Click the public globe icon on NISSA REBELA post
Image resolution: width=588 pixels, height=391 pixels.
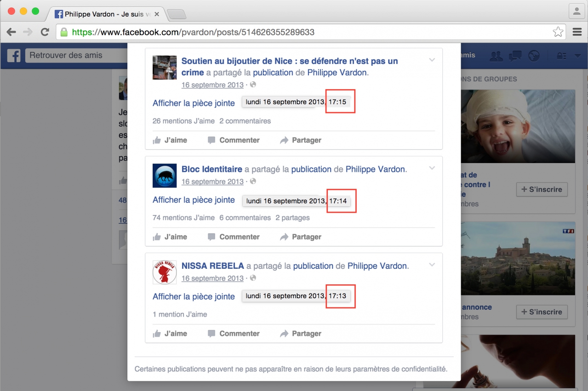pos(253,278)
